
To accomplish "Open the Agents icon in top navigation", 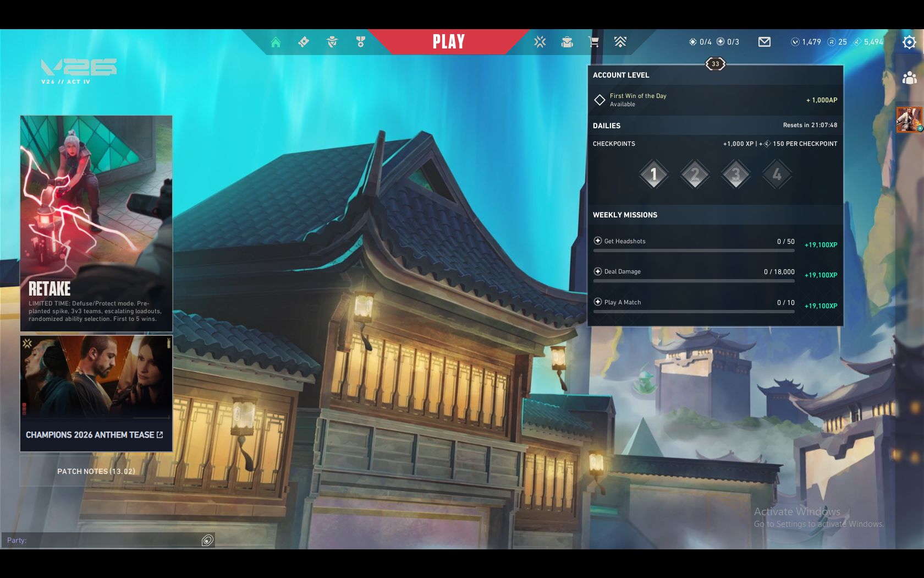I will click(x=332, y=42).
